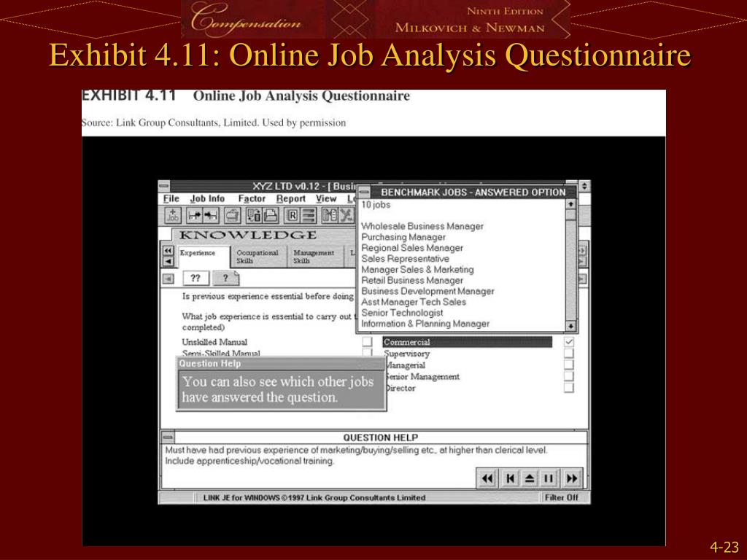Screen dimensions: 747x560
Task: Click the Benchmark Jobs list scroll-down arrow
Action: pos(570,326)
